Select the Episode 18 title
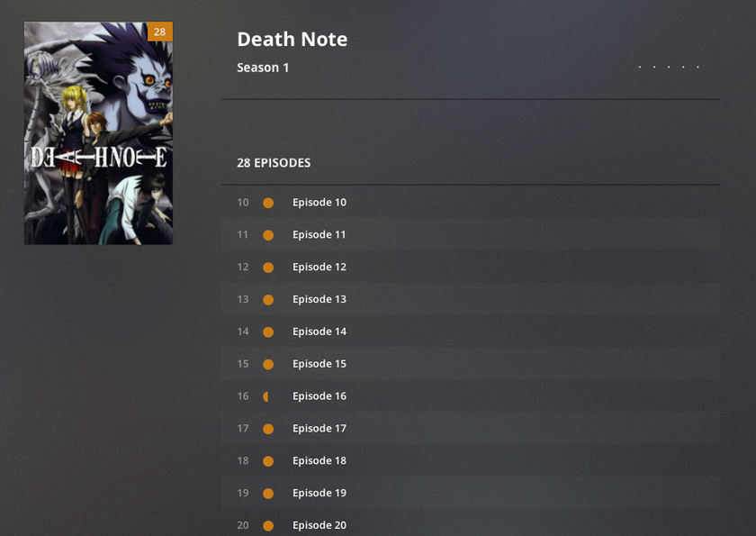Viewport: 756px width, 536px height. (x=319, y=461)
